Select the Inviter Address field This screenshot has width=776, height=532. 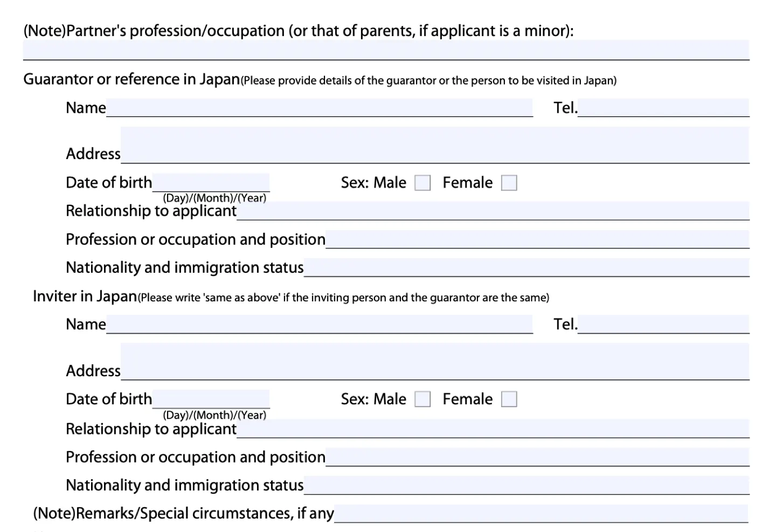point(435,362)
